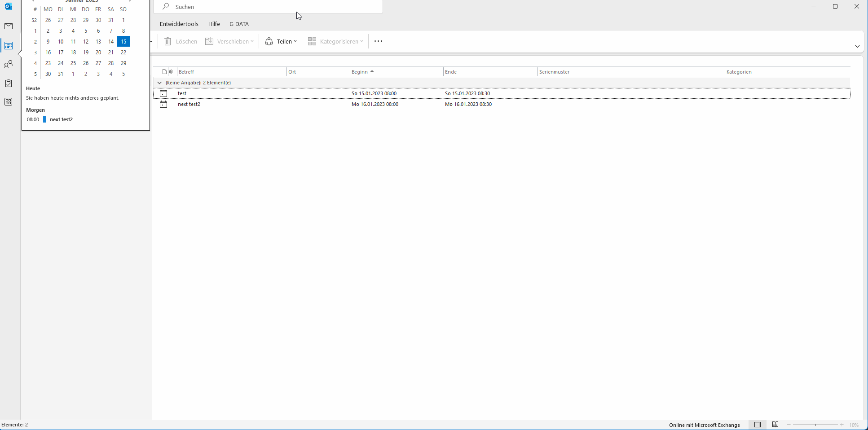The image size is (868, 430).
Task: Open the Hilfe menu tab
Action: 214,24
